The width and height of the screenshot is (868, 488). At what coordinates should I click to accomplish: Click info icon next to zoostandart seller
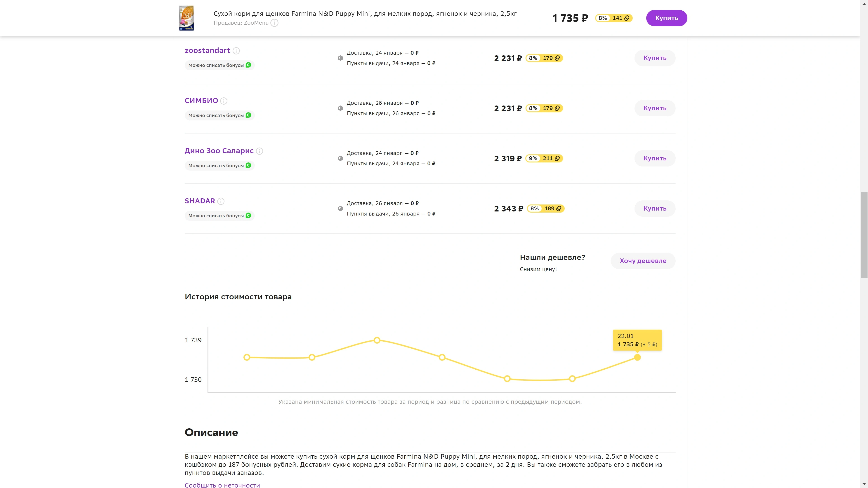point(236,51)
